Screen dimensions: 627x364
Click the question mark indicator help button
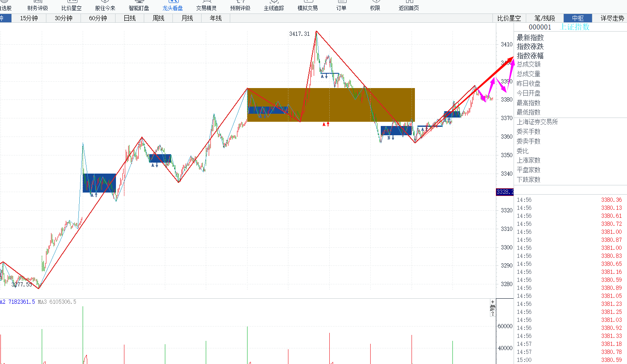point(492,314)
